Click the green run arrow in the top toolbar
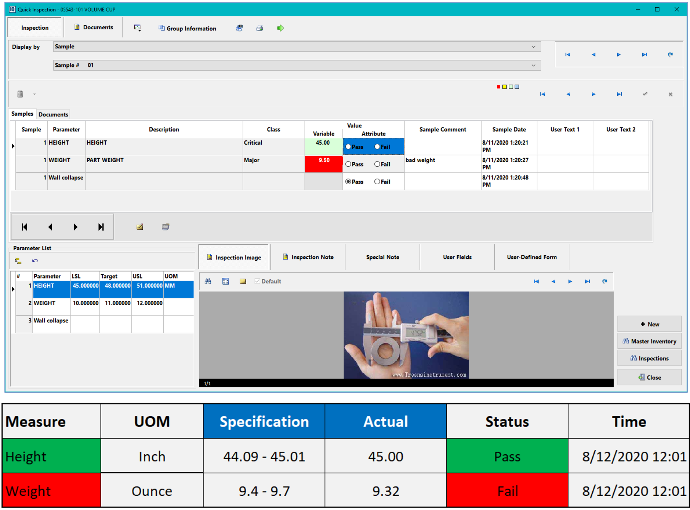 coord(279,28)
